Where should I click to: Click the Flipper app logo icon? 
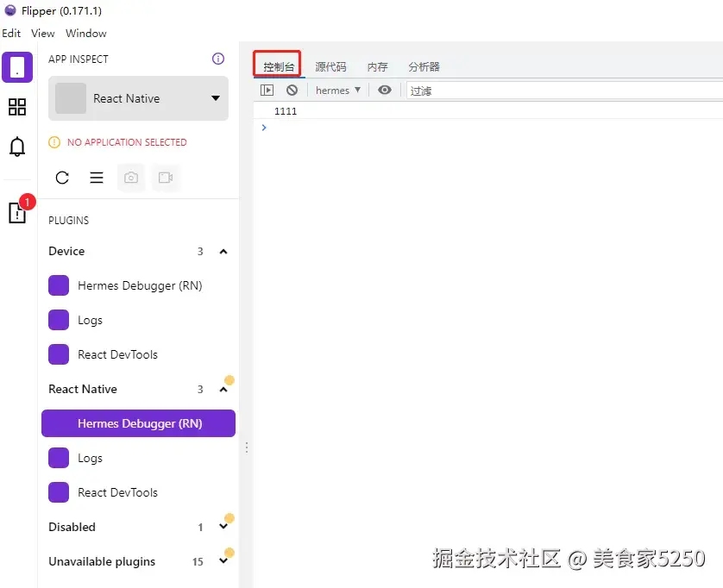pyautogui.click(x=10, y=10)
